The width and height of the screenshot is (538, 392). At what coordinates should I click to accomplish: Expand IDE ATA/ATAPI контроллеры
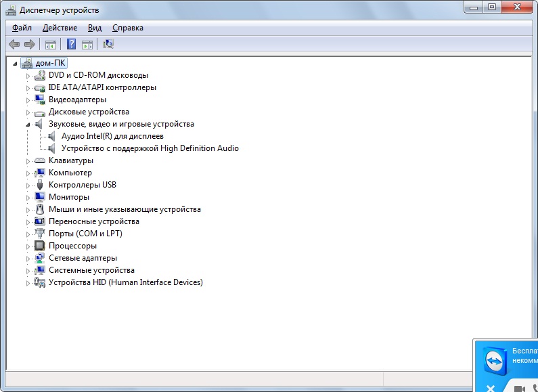click(28, 88)
